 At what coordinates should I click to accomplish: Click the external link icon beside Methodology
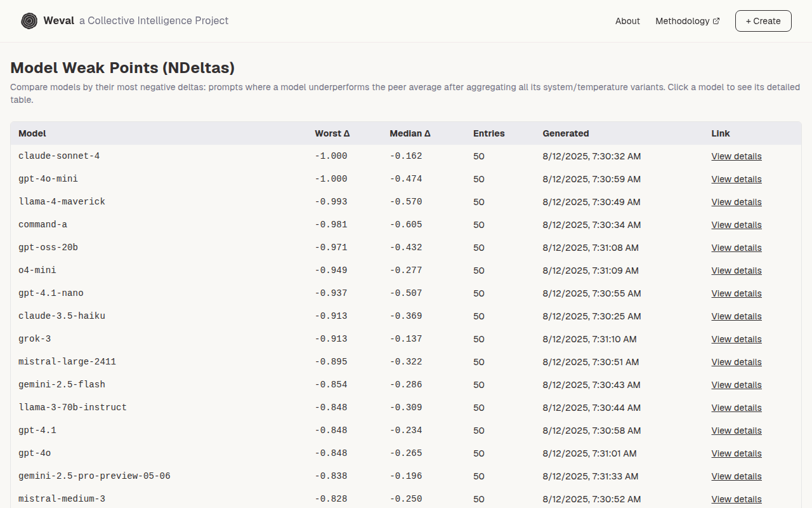click(x=716, y=21)
